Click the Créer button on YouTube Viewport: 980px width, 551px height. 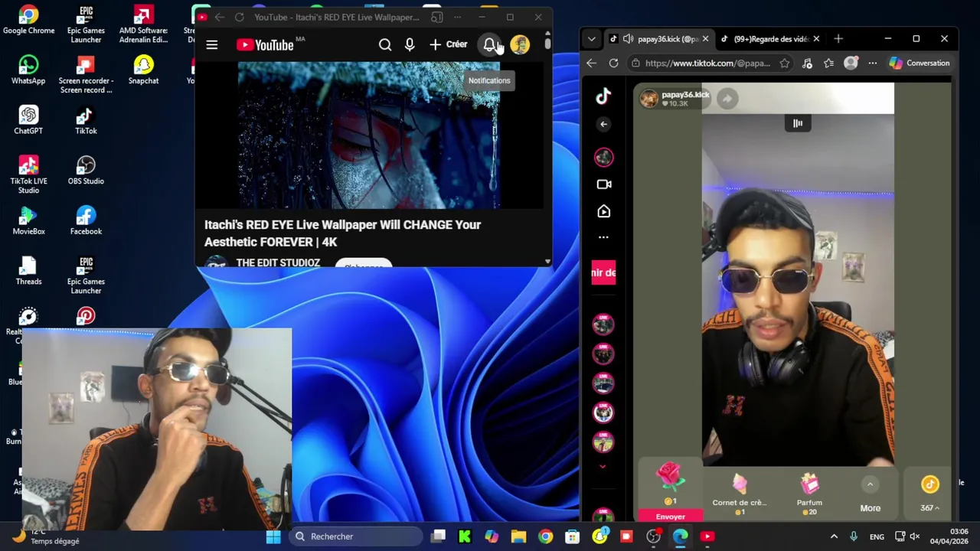point(449,44)
